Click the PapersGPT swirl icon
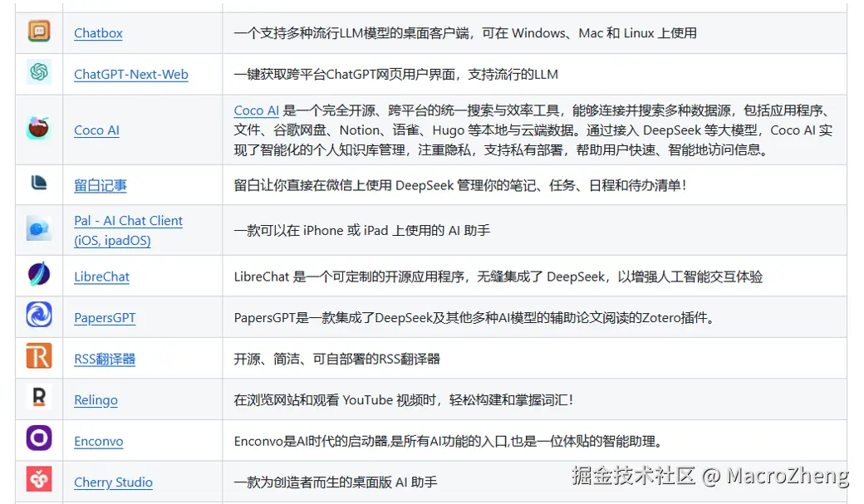This screenshot has height=504, width=864. coord(39,315)
